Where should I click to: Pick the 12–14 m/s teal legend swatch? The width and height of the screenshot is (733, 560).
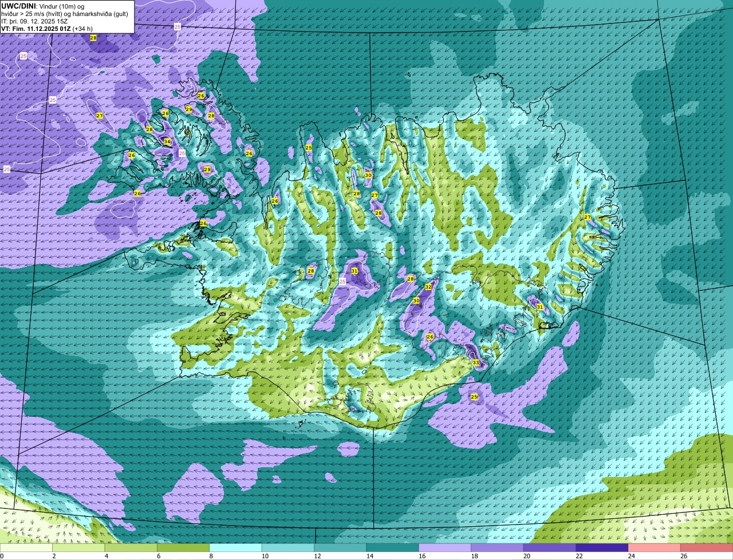point(340,547)
